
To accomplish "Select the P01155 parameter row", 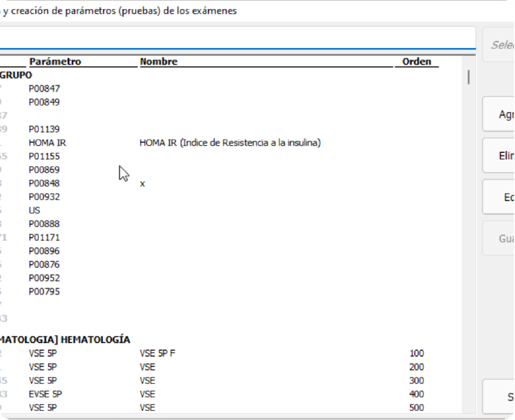I will 44,157.
